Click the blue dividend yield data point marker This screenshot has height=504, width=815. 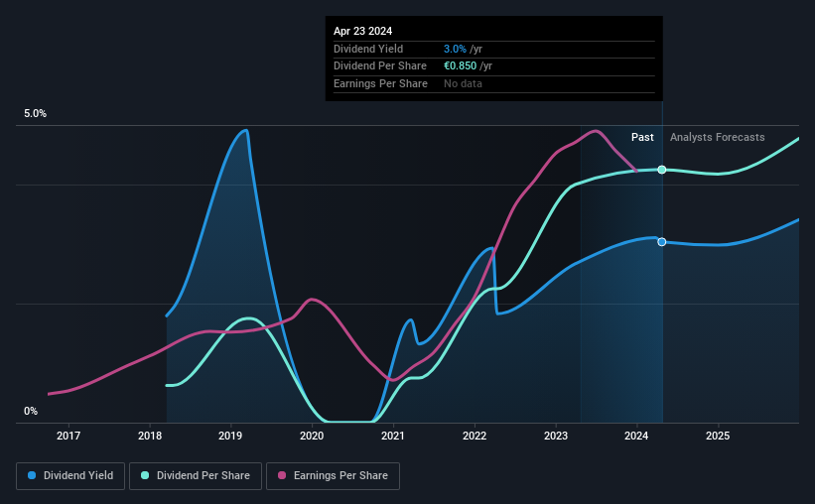pyautogui.click(x=662, y=242)
